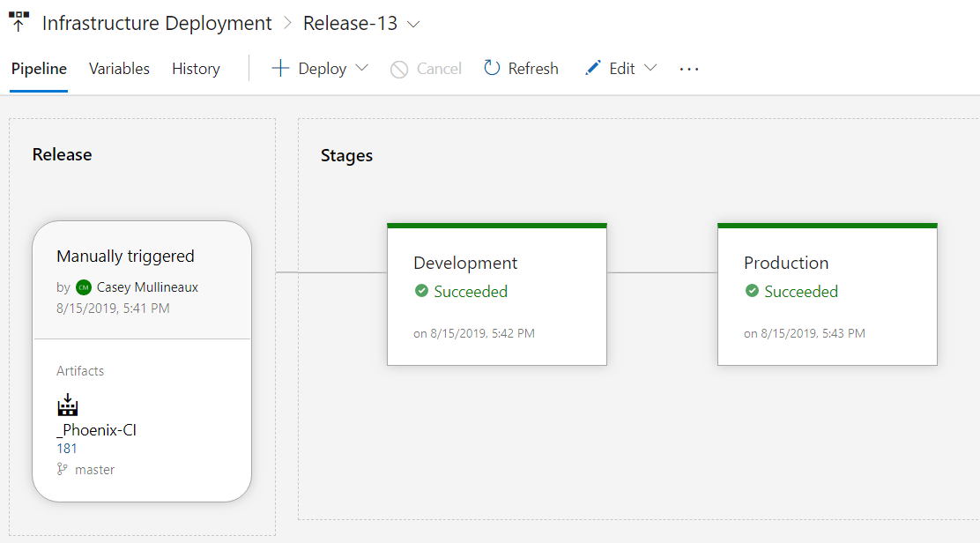Click Casey Mullineaux's avatar badge
980x543 pixels.
pyautogui.click(x=83, y=287)
